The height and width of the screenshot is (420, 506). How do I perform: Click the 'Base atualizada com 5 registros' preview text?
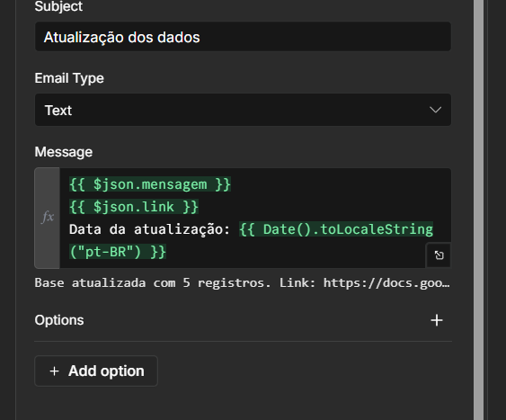pos(153,282)
